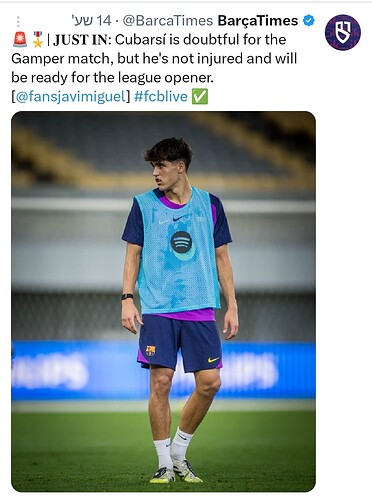Viewport: 372px width, 500px height.
Task: Open the @BarcaTimes handle
Action: [x=168, y=21]
